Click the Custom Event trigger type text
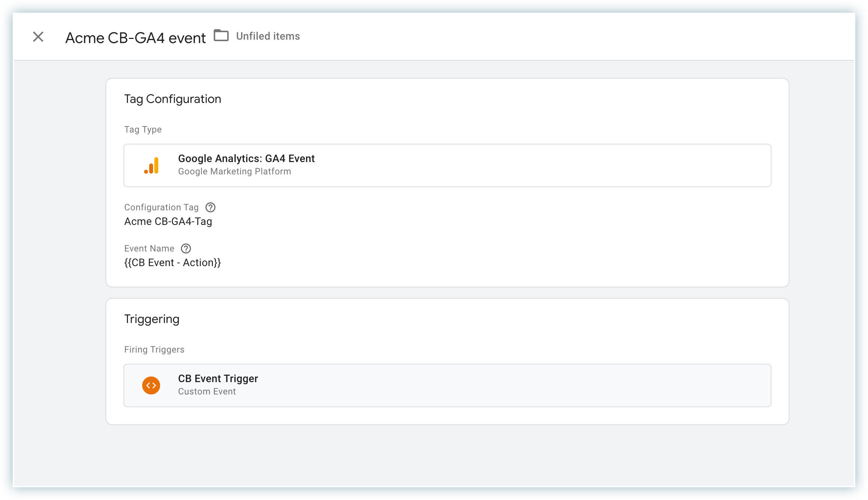The image size is (868, 500). pyautogui.click(x=207, y=391)
